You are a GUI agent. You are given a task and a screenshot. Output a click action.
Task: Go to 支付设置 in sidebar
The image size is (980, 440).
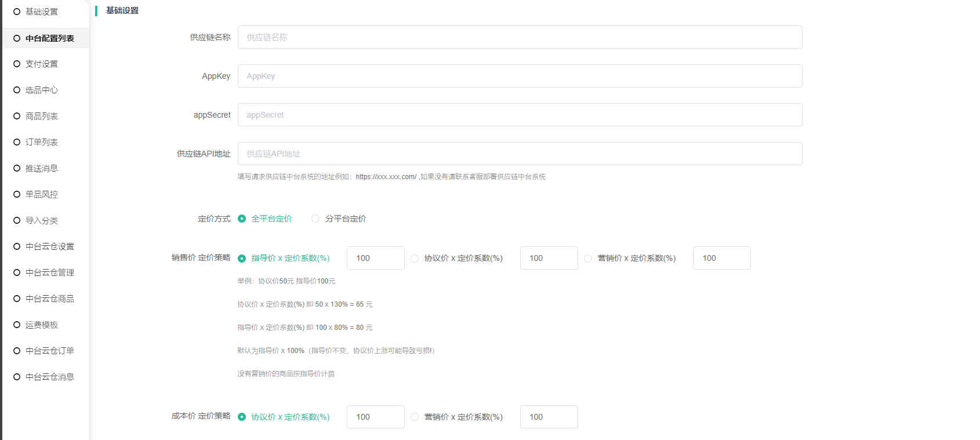[x=41, y=64]
